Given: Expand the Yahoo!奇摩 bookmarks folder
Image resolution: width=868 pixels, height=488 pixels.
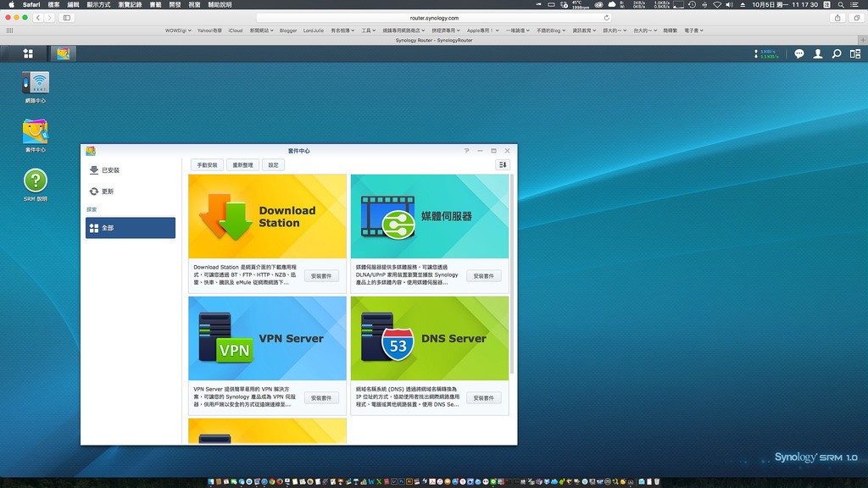Looking at the screenshot, I should 209,30.
